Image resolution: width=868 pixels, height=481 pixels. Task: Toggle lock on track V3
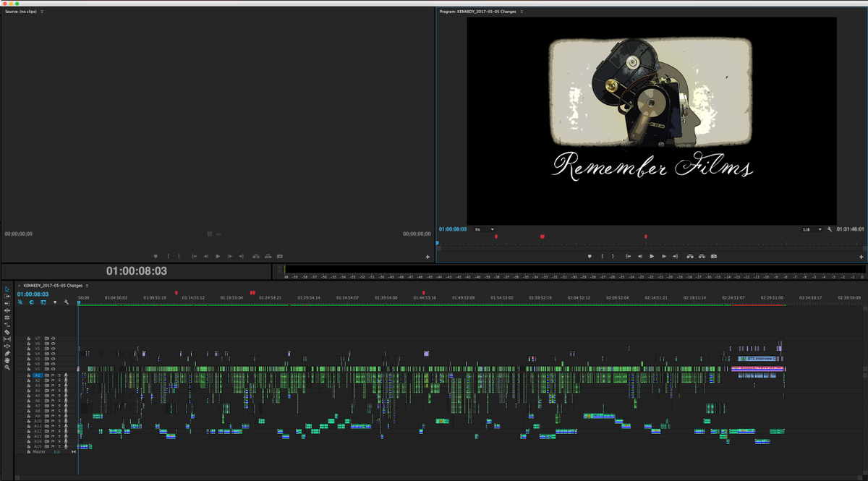click(29, 359)
